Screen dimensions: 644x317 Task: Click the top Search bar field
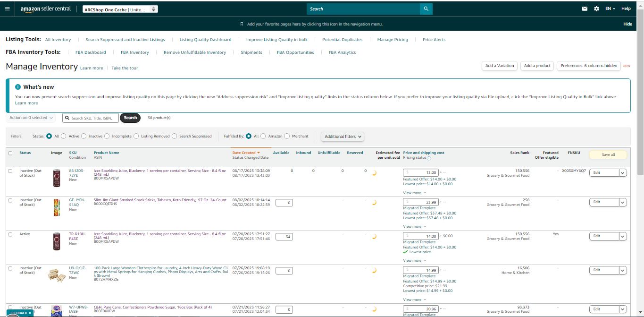coord(363,9)
